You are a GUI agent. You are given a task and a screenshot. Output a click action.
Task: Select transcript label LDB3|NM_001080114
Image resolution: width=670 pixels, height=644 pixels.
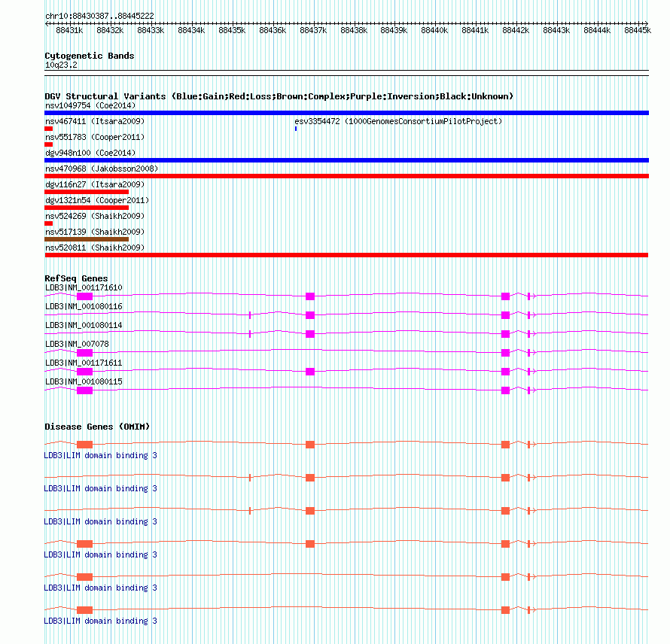pyautogui.click(x=84, y=326)
